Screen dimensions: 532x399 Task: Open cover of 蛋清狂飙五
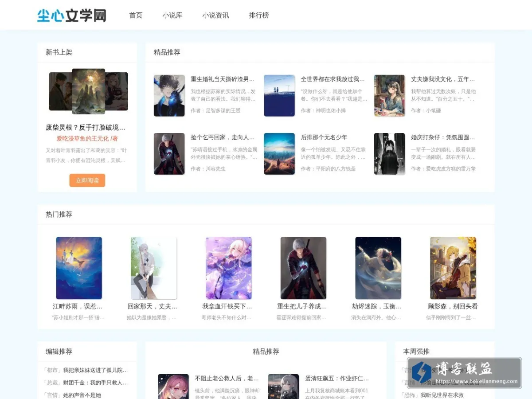click(x=283, y=387)
